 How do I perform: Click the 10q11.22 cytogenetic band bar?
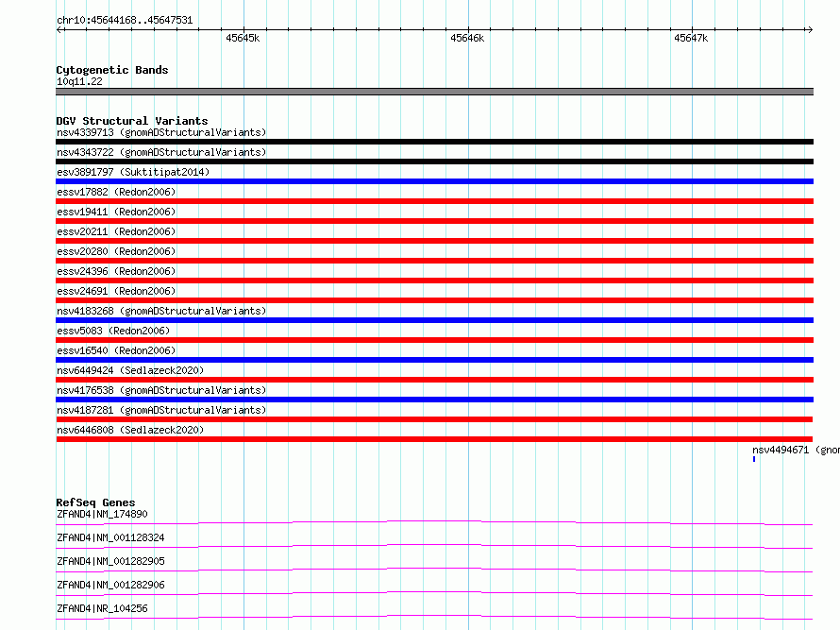[x=434, y=92]
